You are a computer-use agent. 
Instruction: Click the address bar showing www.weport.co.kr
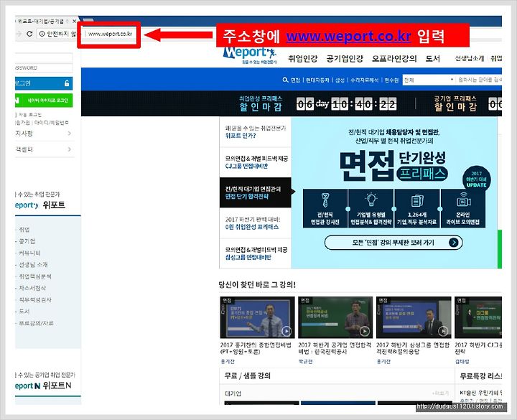coord(110,34)
